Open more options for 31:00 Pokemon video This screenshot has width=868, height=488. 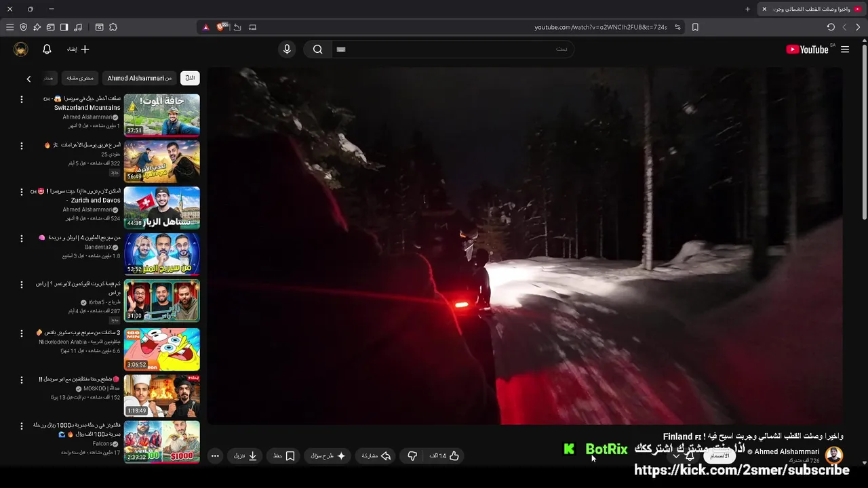pos(21,285)
